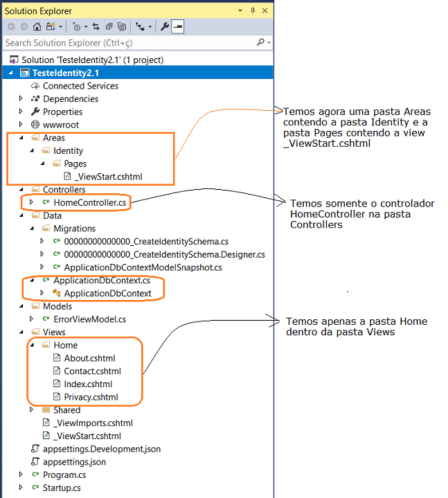This screenshot has width=448, height=498.
Task: Expand the ApplicationDbContext class node
Action: (x=42, y=293)
